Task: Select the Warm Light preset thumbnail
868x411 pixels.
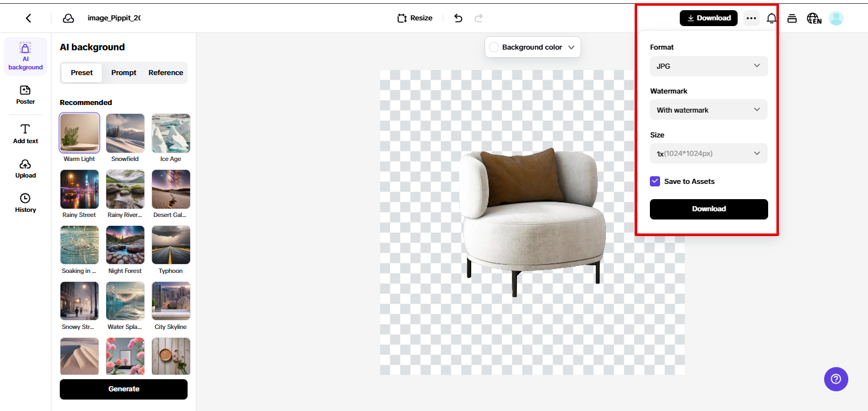Action: [79, 133]
